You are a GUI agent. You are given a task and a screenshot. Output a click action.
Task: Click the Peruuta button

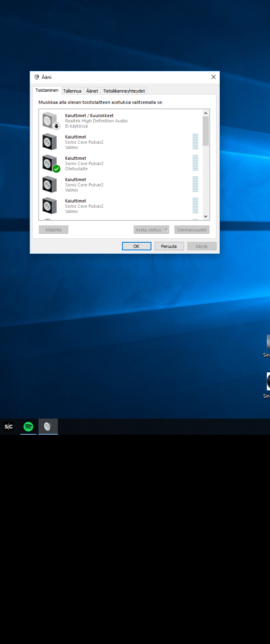coord(169,246)
